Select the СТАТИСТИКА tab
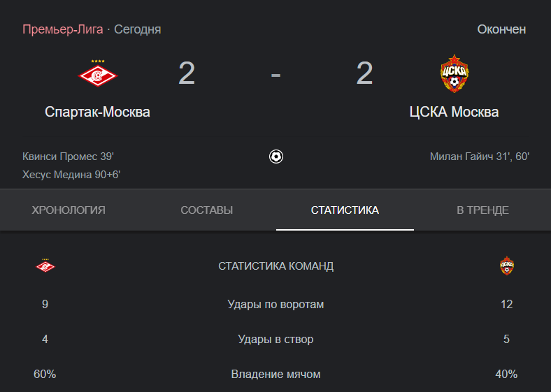Image resolution: width=551 pixels, height=392 pixels. click(345, 210)
